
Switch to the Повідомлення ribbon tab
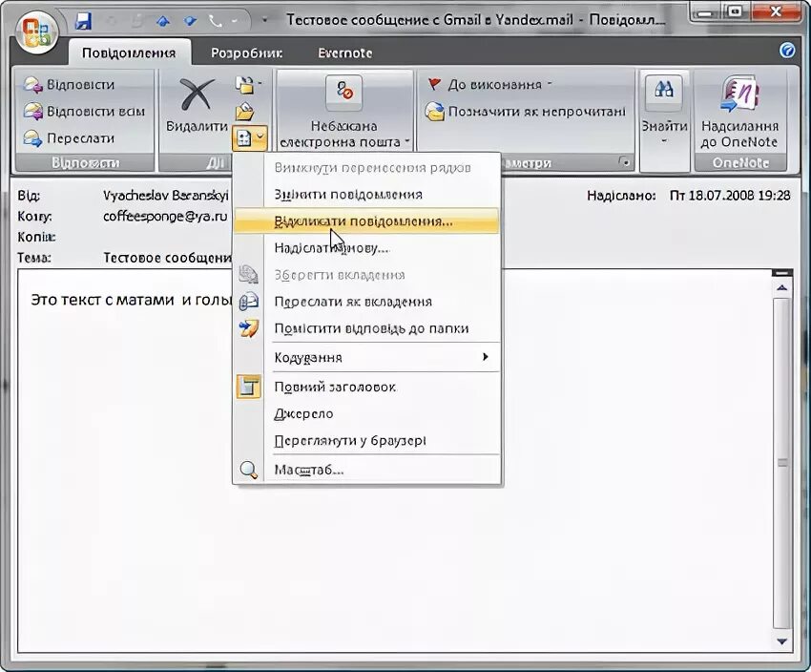point(129,52)
